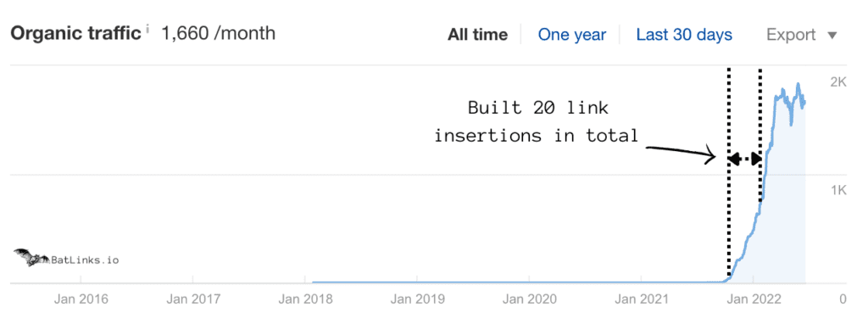868x330 pixels.
Task: Select the One year range
Action: tap(572, 35)
